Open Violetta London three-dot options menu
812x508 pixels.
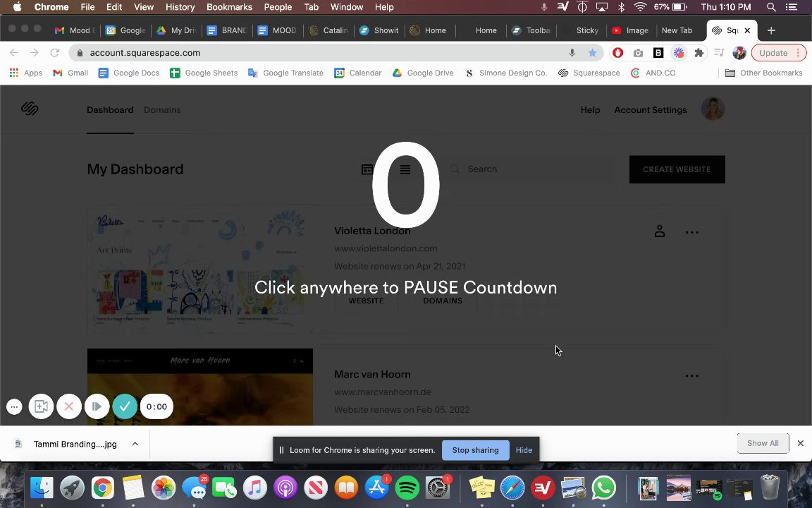click(692, 232)
